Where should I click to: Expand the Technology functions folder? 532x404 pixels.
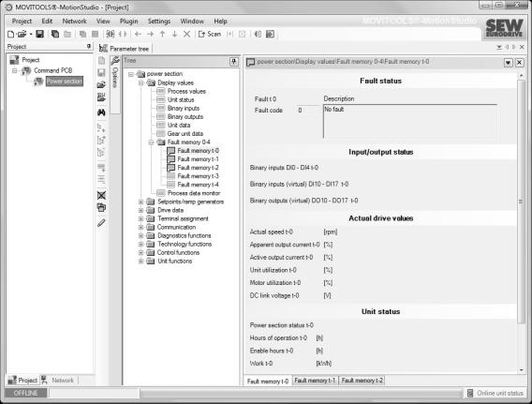pyautogui.click(x=140, y=244)
